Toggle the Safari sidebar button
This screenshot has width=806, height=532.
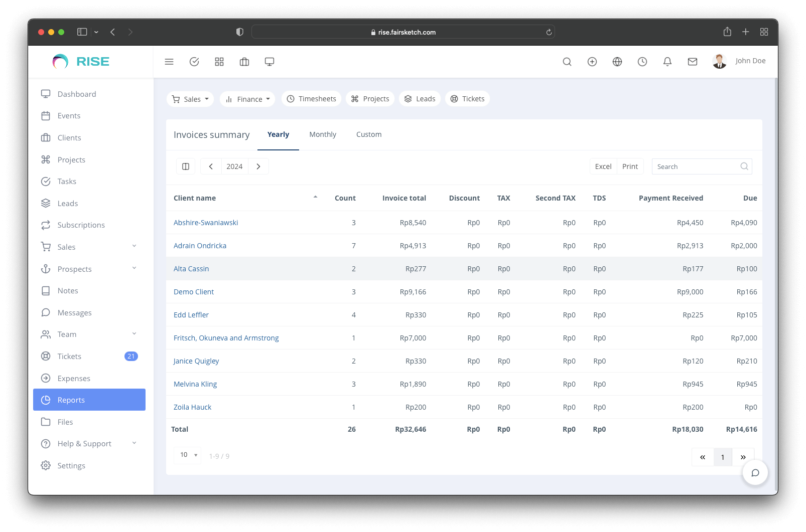pos(82,32)
